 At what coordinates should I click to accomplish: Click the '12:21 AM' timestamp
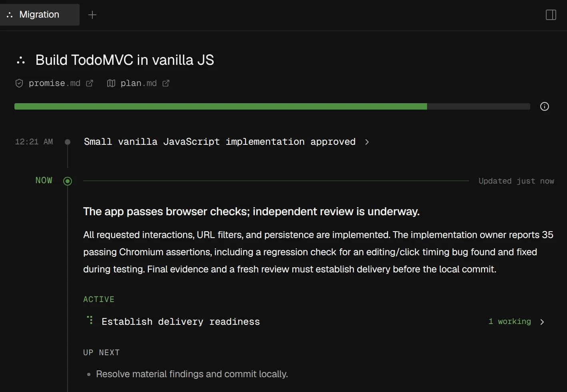(x=34, y=142)
